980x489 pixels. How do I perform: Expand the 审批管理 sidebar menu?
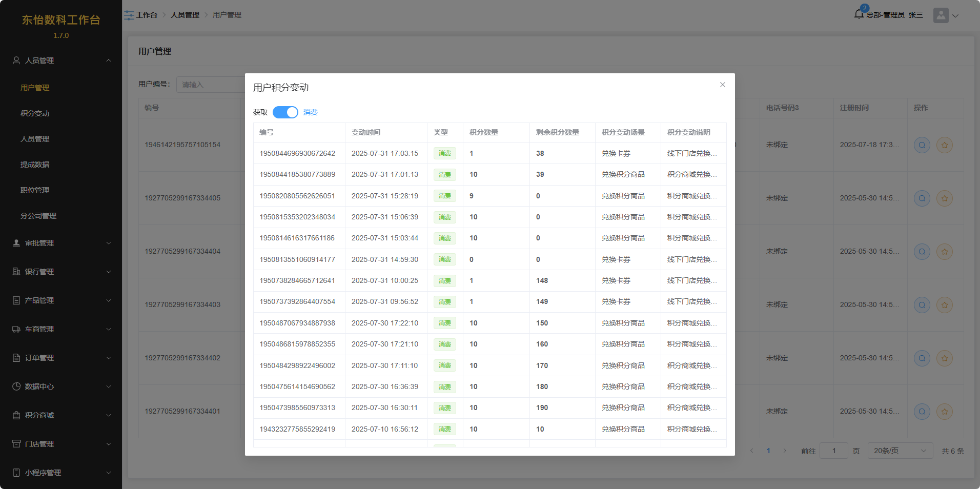pyautogui.click(x=61, y=243)
